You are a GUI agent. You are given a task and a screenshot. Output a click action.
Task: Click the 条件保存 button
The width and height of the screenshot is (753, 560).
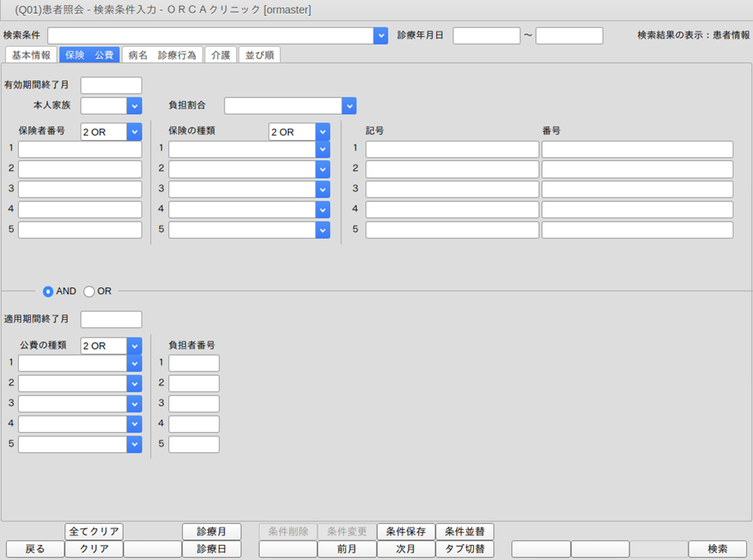click(406, 532)
